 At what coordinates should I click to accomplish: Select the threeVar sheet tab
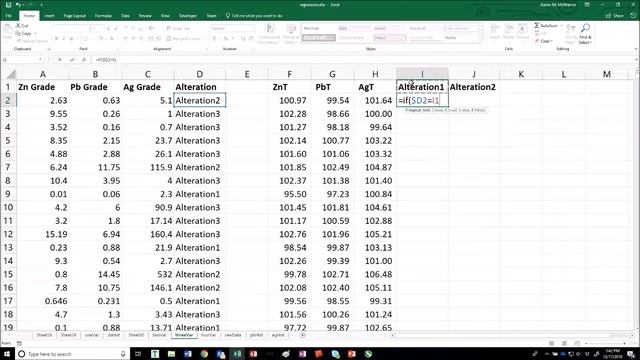coord(184,335)
